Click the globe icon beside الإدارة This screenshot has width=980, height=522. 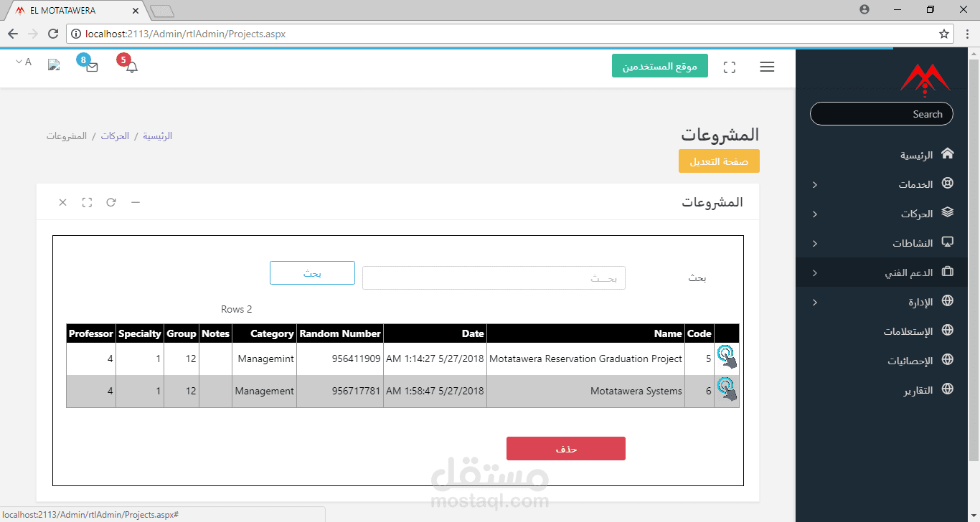click(x=948, y=300)
